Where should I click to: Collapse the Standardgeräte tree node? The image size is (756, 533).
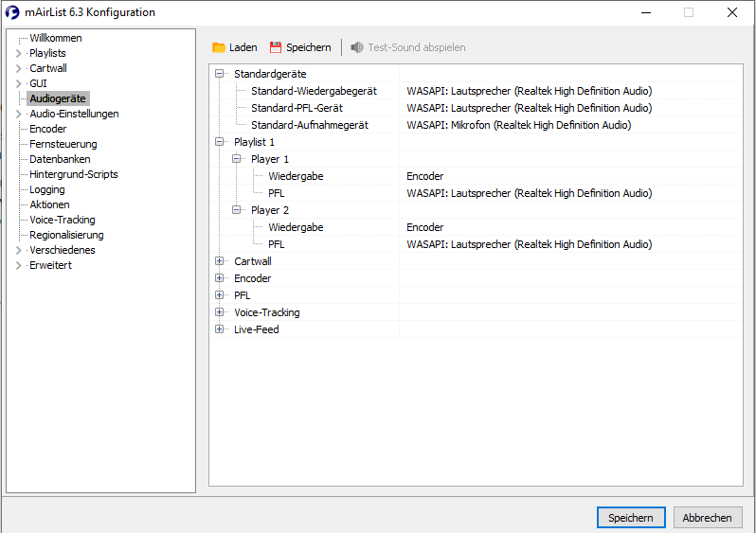pyautogui.click(x=220, y=74)
